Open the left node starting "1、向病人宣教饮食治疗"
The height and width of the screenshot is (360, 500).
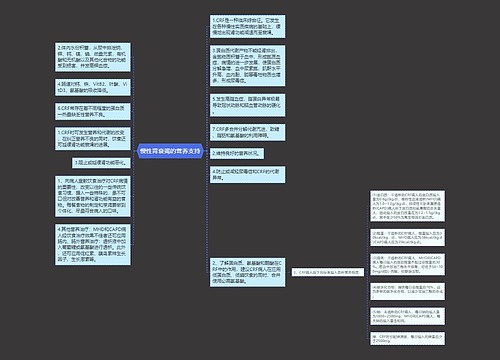point(93,197)
